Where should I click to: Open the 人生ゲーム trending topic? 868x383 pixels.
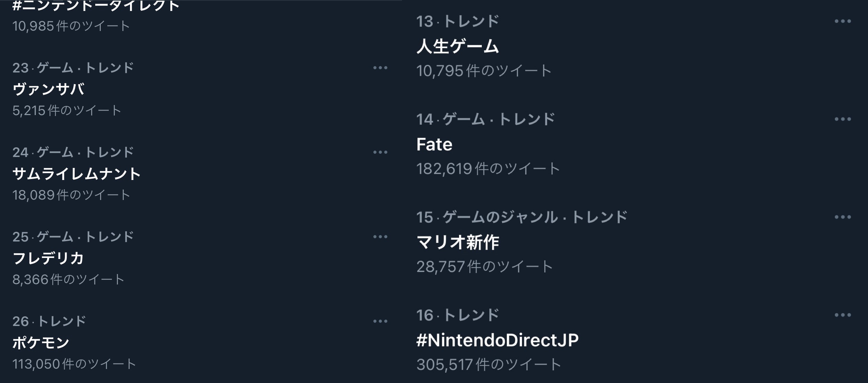pyautogui.click(x=457, y=46)
